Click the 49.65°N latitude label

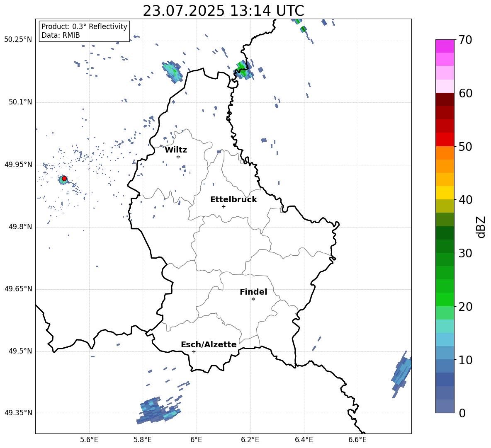click(18, 289)
